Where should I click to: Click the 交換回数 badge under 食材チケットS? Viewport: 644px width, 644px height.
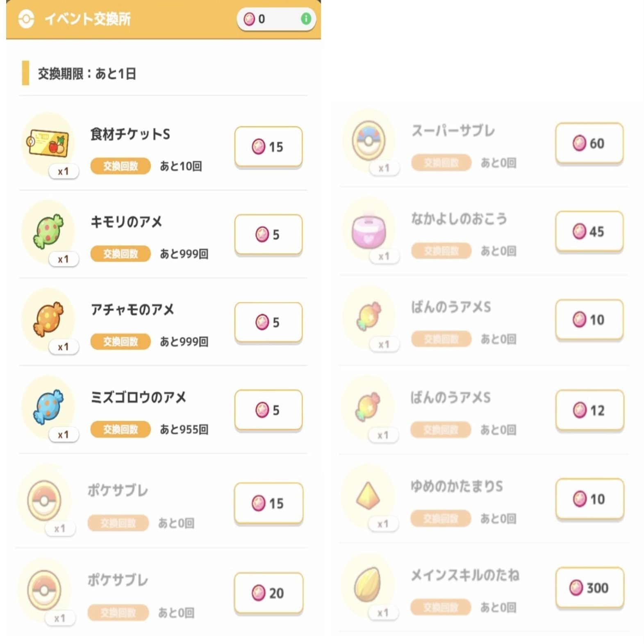pos(119,166)
